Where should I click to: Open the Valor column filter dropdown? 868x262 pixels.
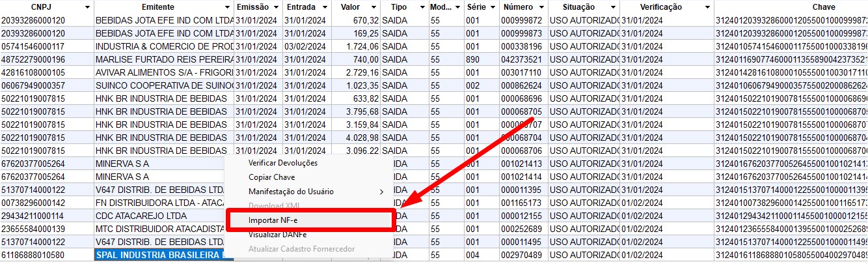(373, 7)
